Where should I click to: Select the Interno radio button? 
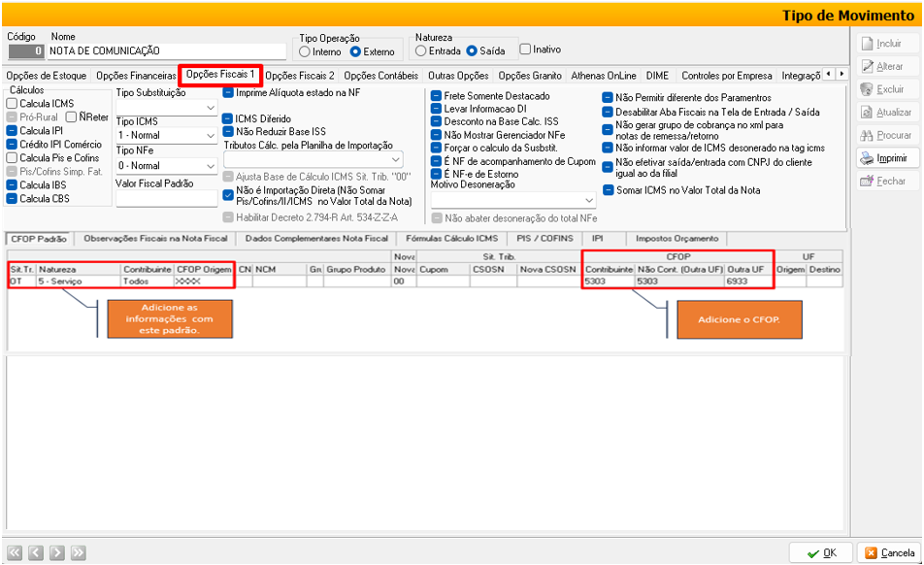(x=305, y=51)
